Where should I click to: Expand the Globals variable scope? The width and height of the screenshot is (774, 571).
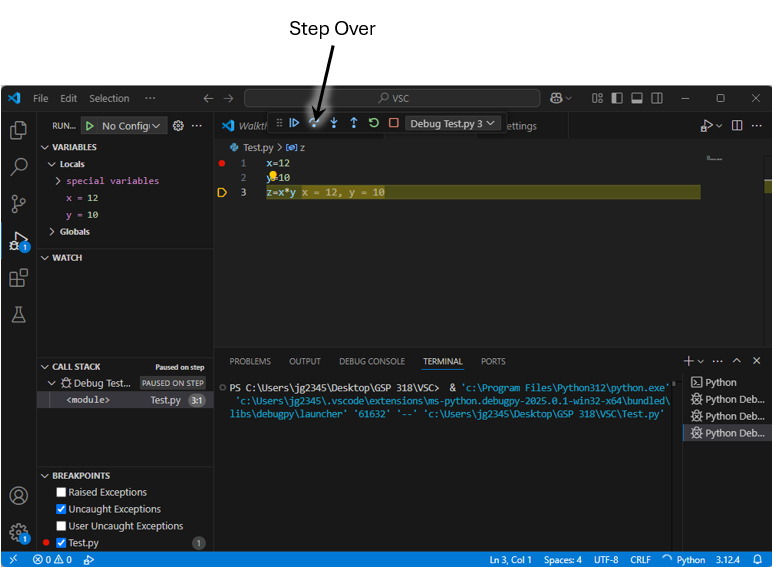click(x=52, y=232)
